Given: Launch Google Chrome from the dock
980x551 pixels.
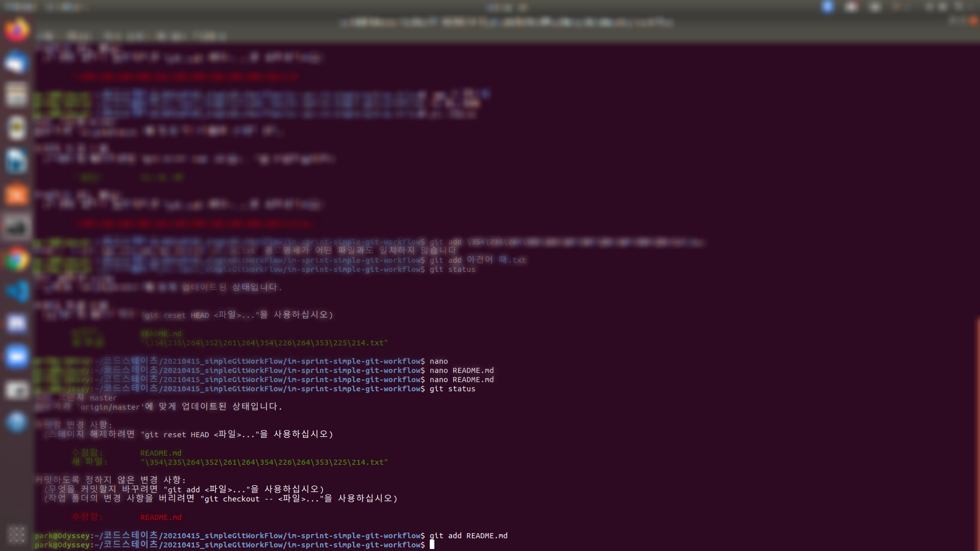Looking at the screenshot, I should click(x=16, y=260).
